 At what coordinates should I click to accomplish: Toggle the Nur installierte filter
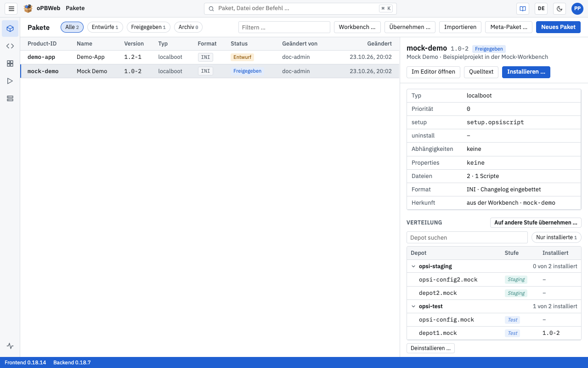point(556,237)
